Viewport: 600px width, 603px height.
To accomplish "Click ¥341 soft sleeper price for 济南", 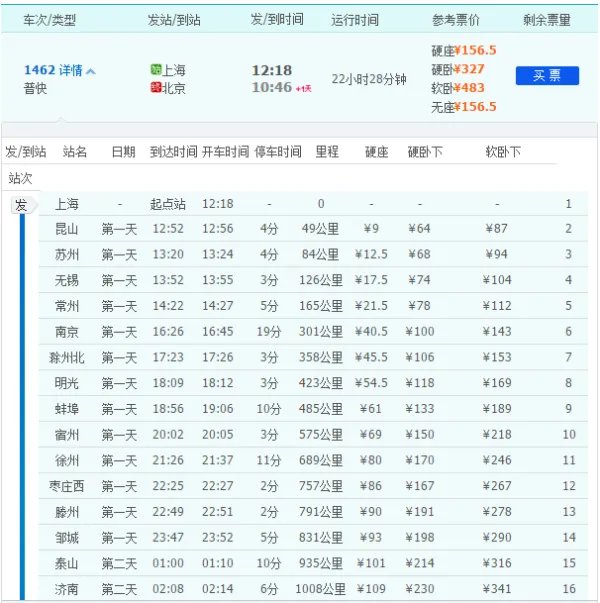I will coord(497,590).
